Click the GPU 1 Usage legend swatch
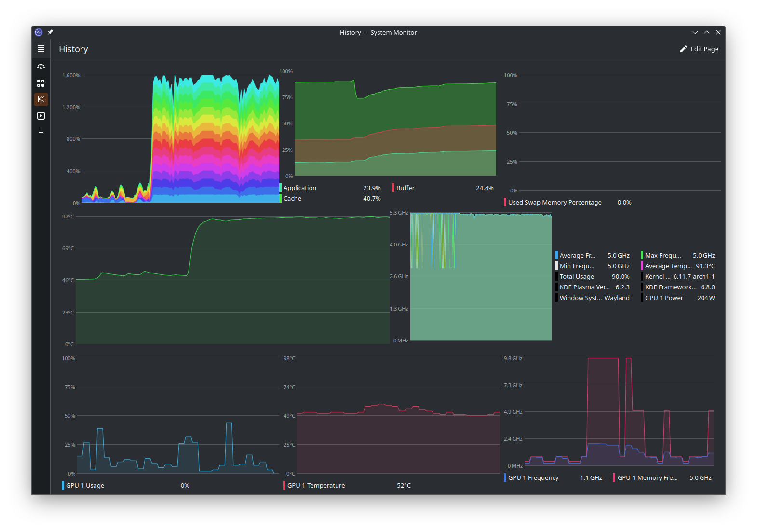Screen dimensions: 757x532 click(x=63, y=485)
